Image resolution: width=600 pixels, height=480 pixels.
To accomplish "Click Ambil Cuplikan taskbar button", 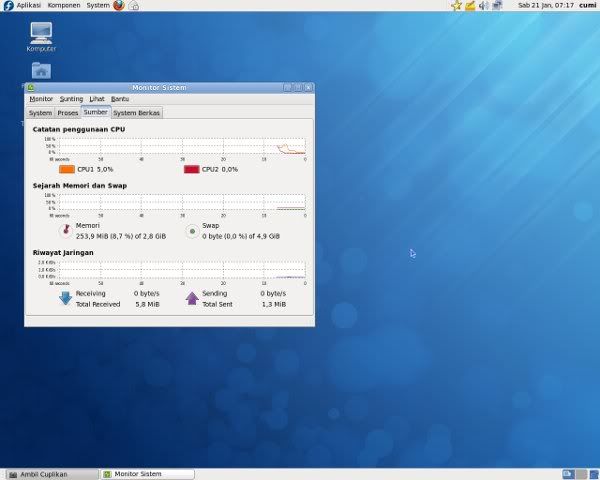I will click(x=52, y=474).
